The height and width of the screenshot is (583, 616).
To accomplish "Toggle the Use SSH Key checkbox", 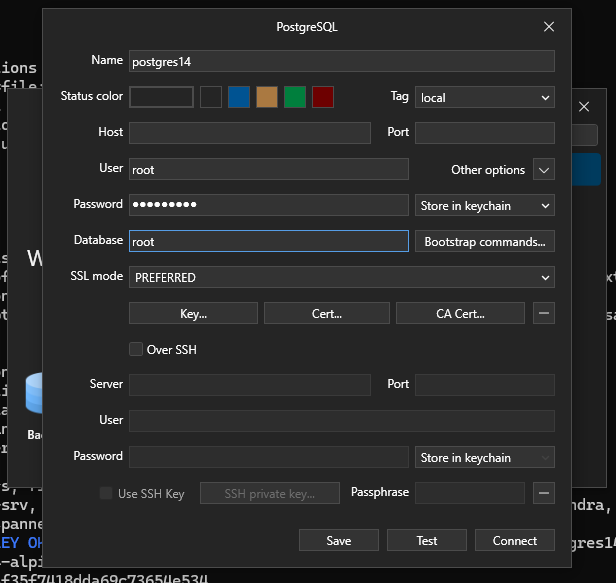I will pos(106,493).
